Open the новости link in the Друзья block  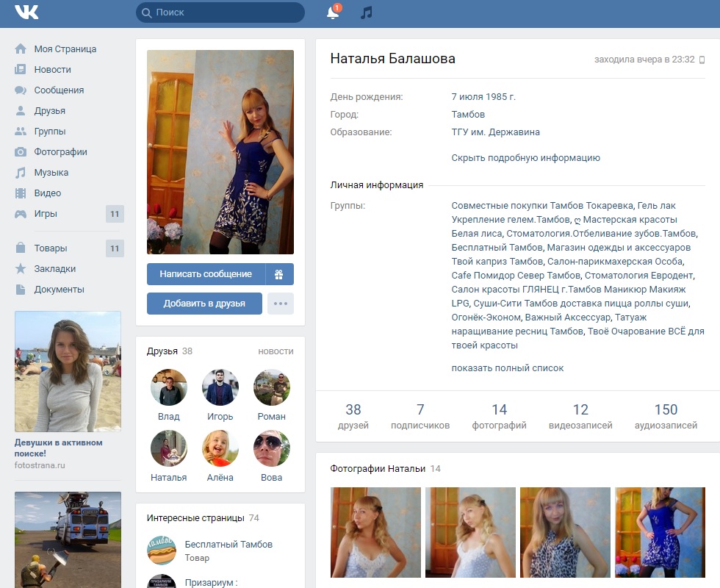276,351
